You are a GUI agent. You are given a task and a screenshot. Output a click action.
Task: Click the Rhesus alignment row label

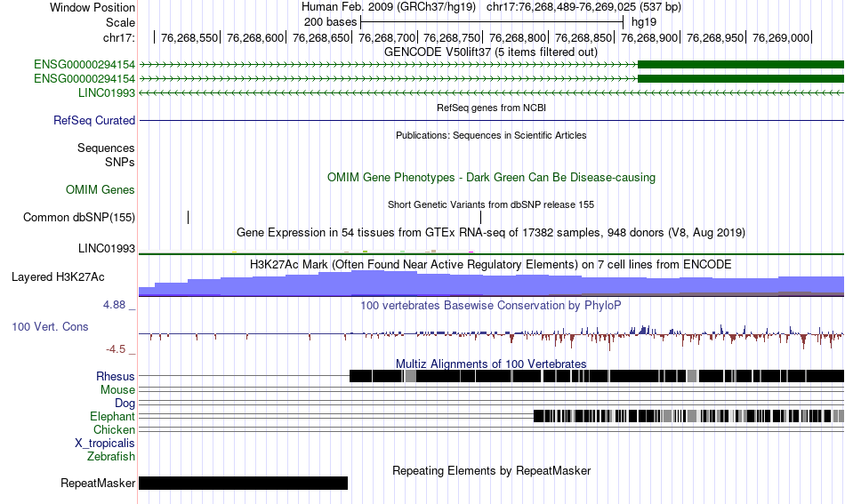click(x=116, y=376)
